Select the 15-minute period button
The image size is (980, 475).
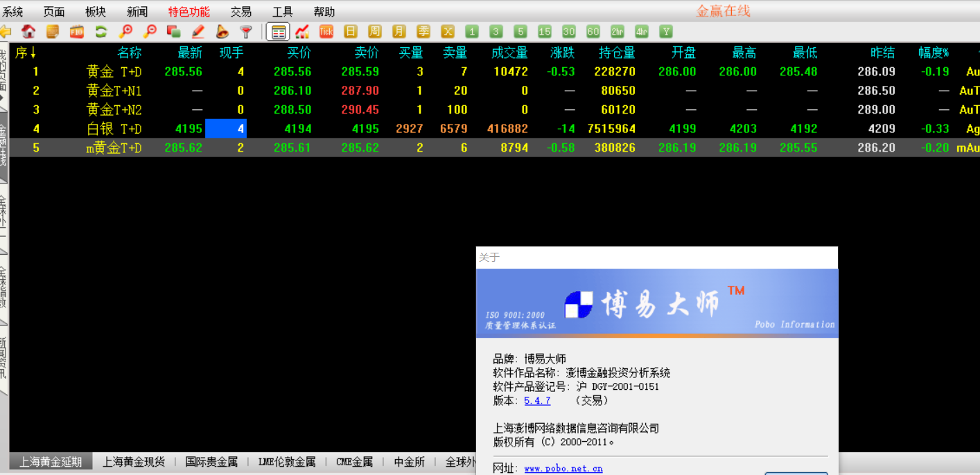[x=545, y=31]
